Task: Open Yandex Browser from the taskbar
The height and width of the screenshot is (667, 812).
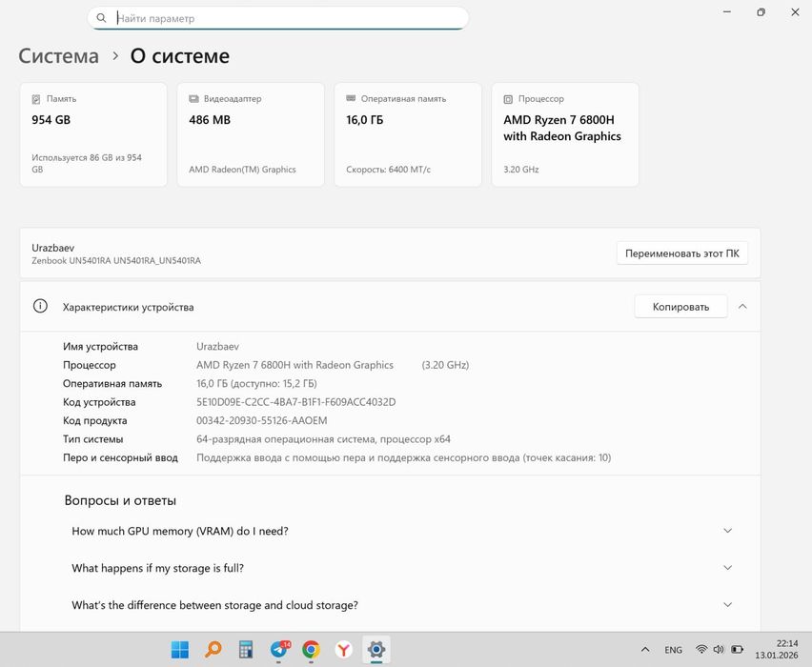Action: point(344,650)
